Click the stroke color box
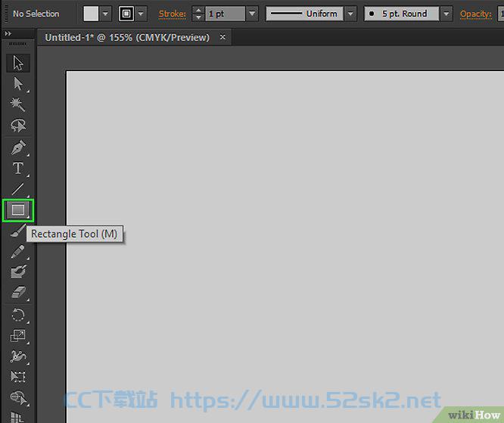 coord(126,14)
